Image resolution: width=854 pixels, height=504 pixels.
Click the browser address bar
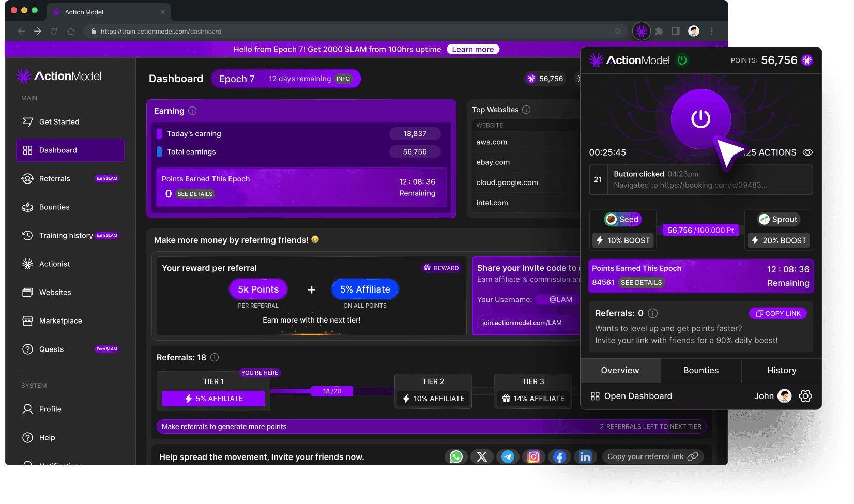(x=357, y=32)
